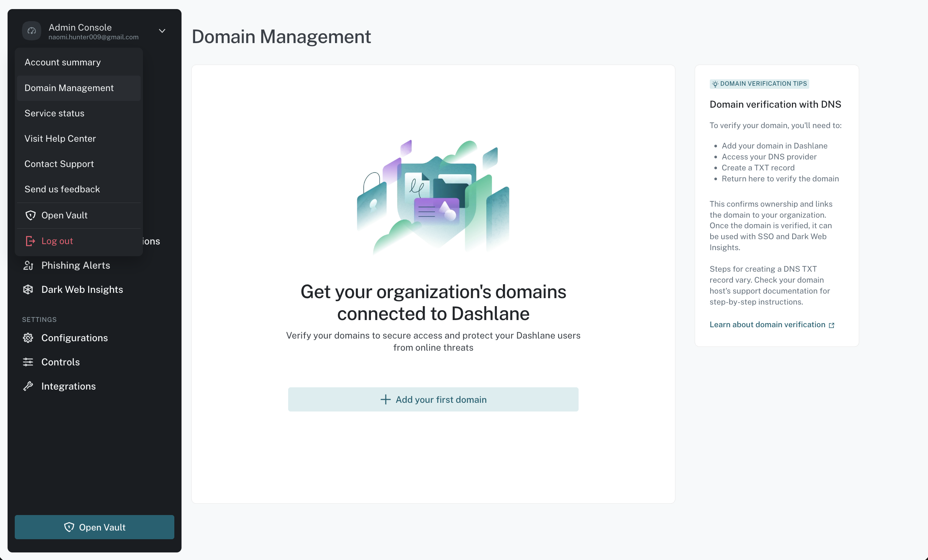
Task: Open Account summary from the menu
Action: coord(79,62)
